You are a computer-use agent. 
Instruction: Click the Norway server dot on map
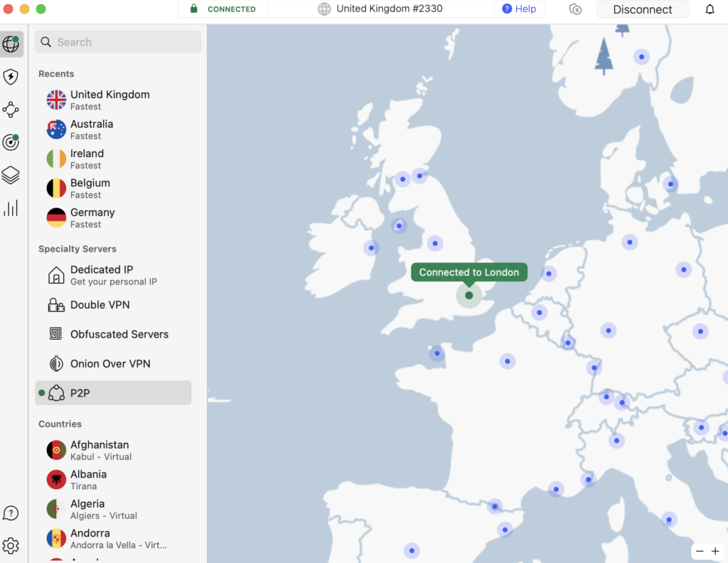(x=642, y=57)
